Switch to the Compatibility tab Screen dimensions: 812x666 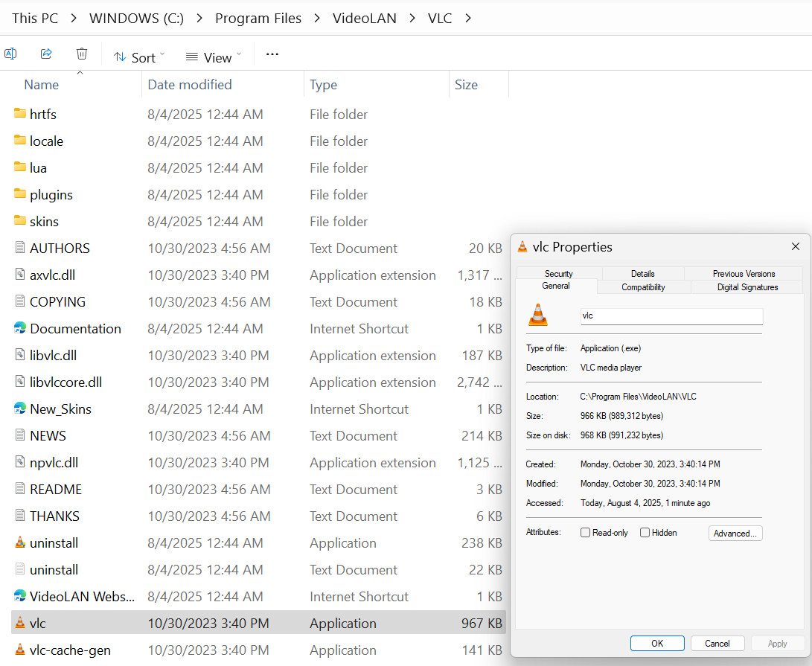(x=644, y=287)
